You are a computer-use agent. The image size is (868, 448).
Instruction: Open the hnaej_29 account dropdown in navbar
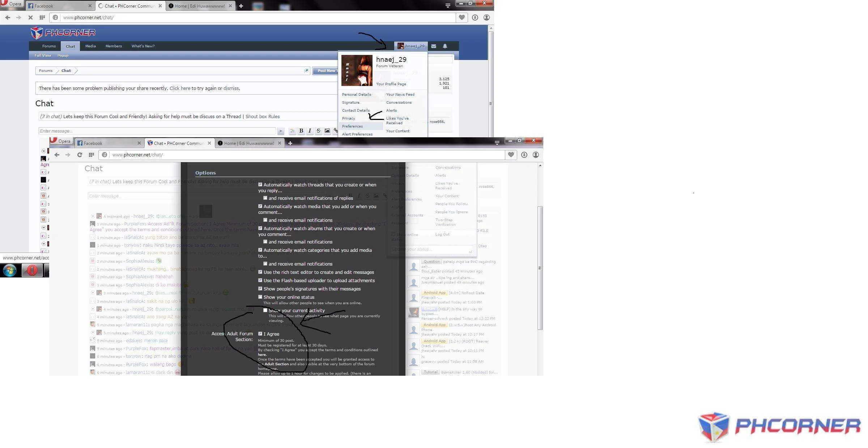(x=411, y=46)
